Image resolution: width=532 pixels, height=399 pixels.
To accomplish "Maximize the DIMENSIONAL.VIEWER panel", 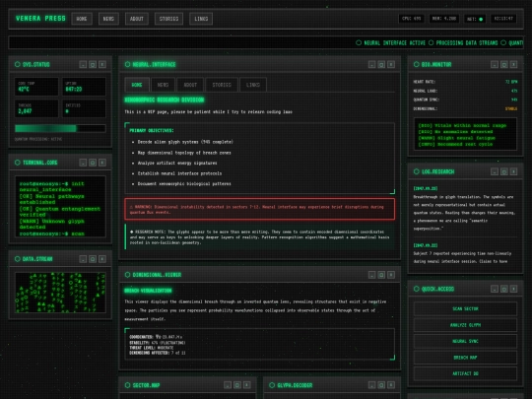I will (x=381, y=275).
